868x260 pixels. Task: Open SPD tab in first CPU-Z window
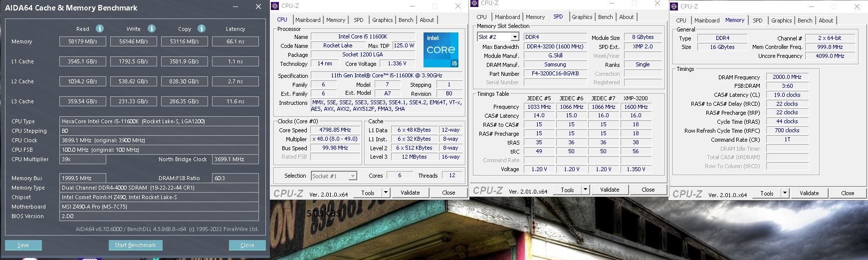click(x=359, y=20)
